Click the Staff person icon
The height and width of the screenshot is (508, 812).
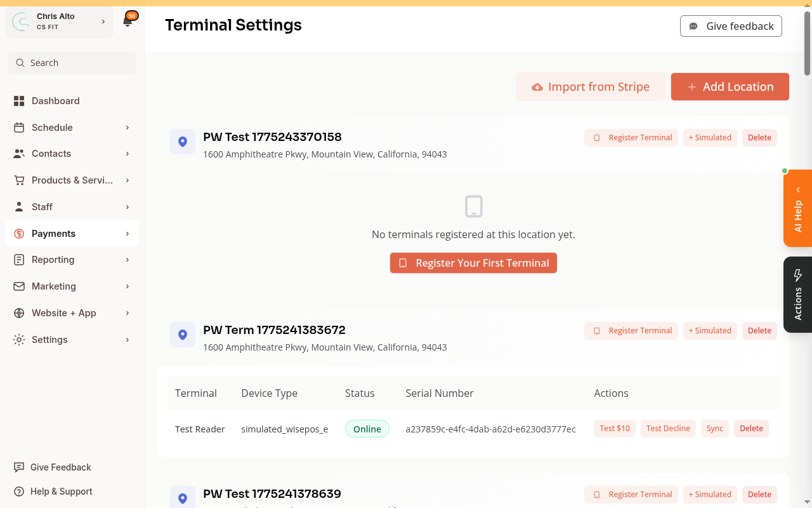(19, 207)
